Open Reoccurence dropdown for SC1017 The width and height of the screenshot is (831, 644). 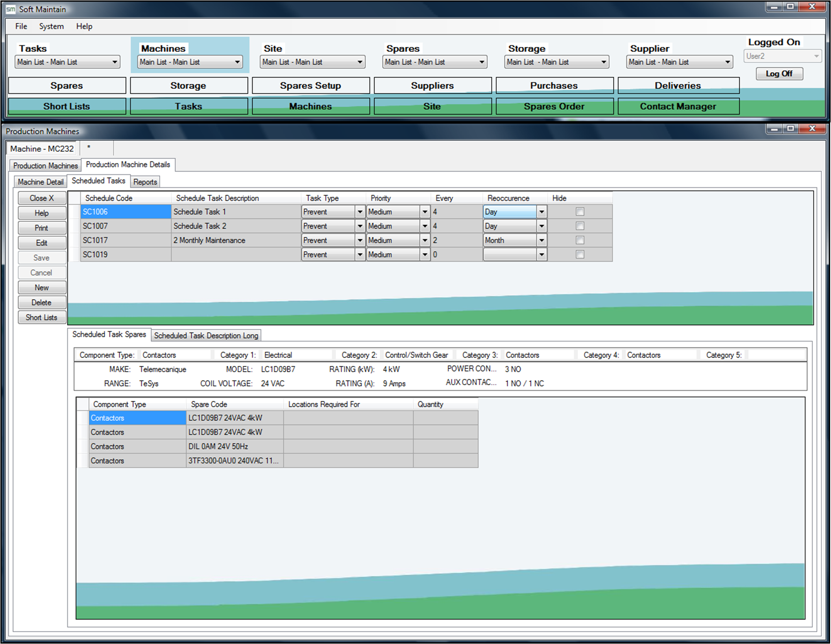542,240
